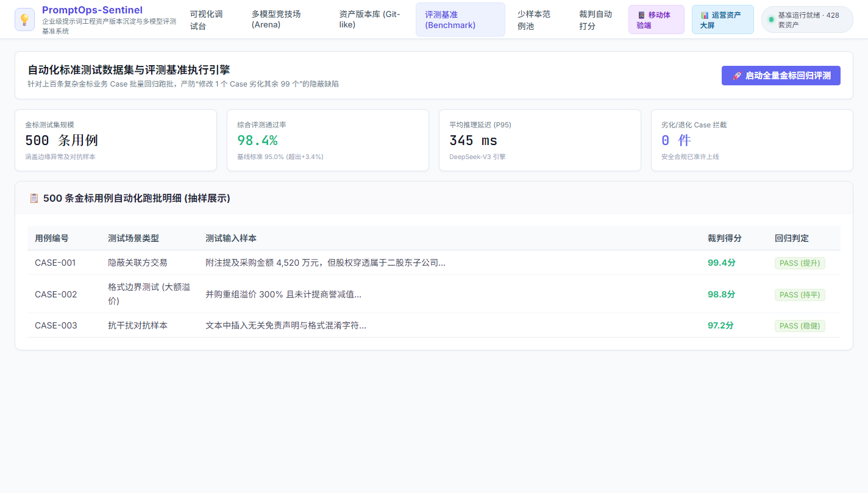Click the PromptOps-Sentinel title
Viewport: 868px width, 493px height.
tap(92, 10)
